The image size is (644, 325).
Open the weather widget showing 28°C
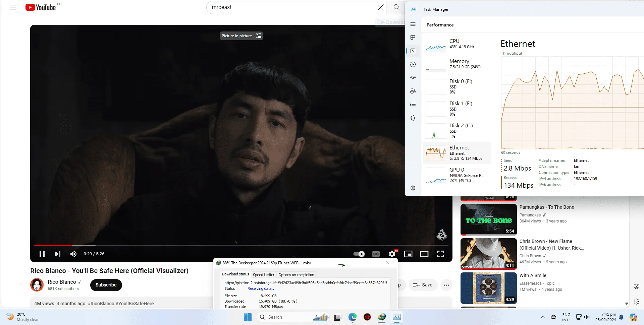[x=23, y=317]
